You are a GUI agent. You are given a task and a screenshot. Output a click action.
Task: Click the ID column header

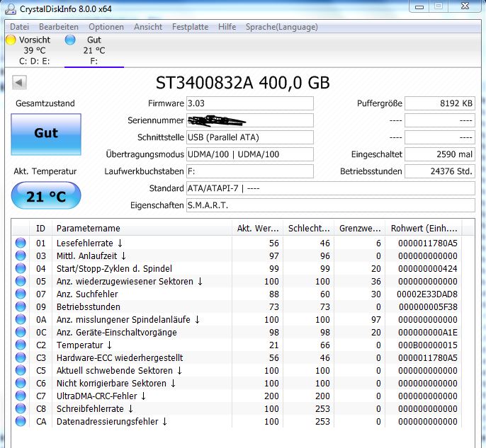40,229
